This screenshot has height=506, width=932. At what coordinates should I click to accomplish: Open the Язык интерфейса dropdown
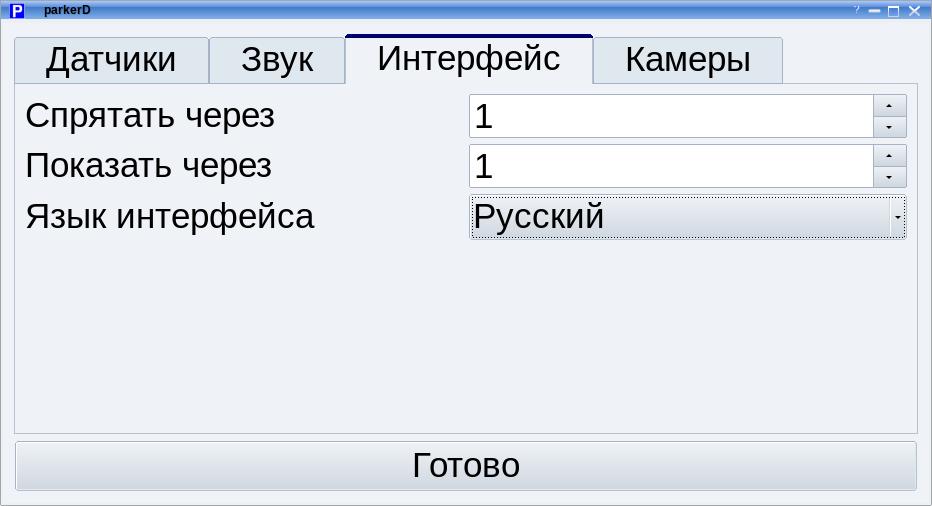click(x=687, y=217)
